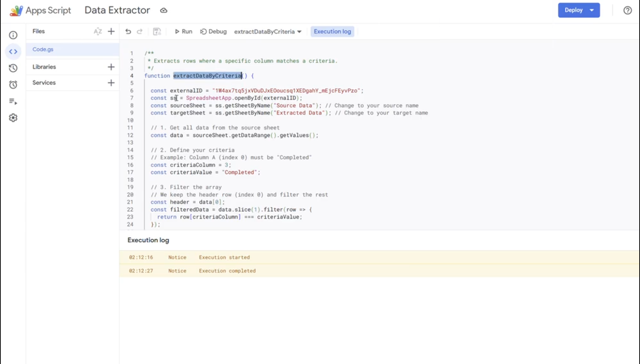Toggle alphabetical sorting of files
640x364 pixels.
[98, 31]
